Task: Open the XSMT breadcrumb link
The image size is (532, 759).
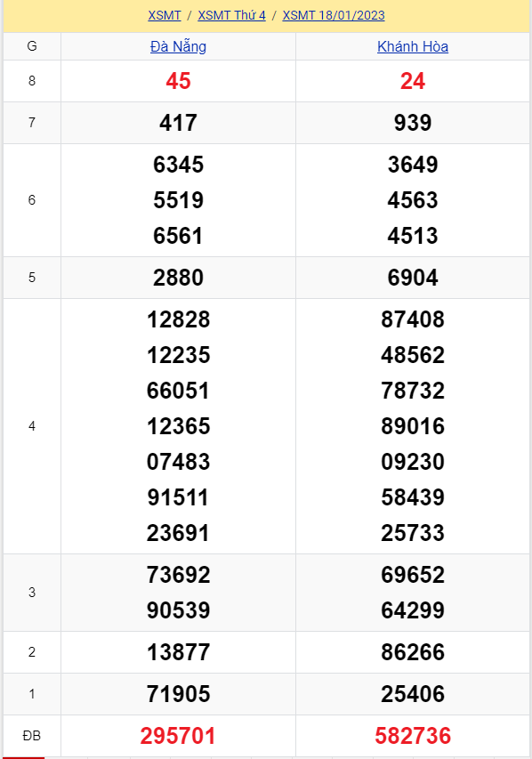Action: point(164,15)
